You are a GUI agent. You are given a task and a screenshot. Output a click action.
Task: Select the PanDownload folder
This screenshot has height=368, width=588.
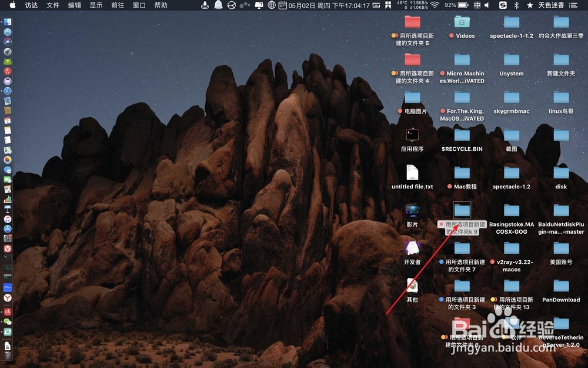(561, 291)
